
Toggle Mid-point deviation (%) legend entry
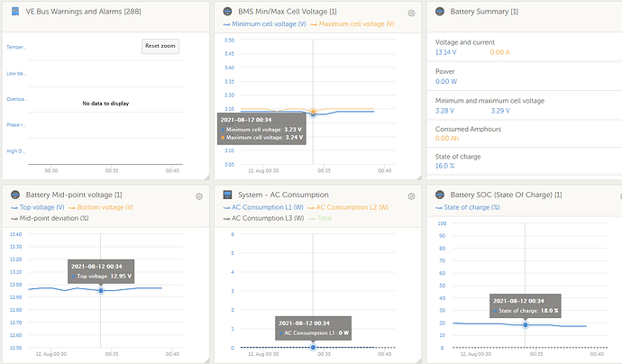pos(51,218)
